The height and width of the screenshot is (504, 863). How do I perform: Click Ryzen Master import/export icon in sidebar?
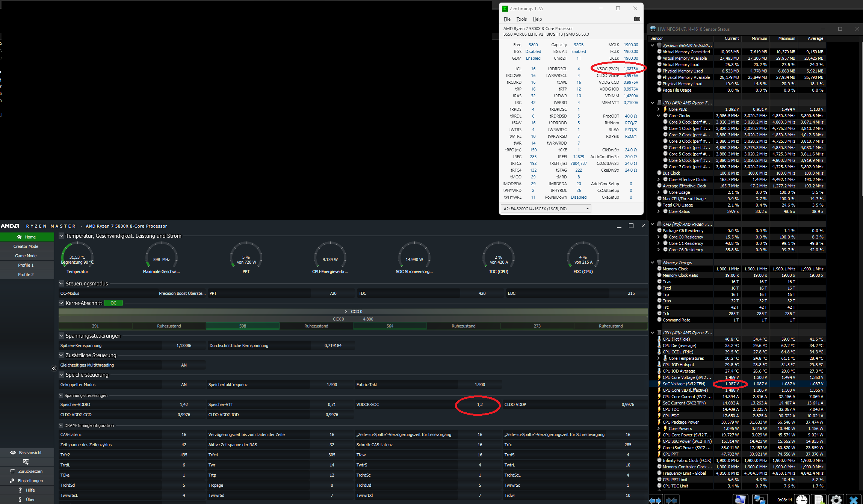[26, 462]
